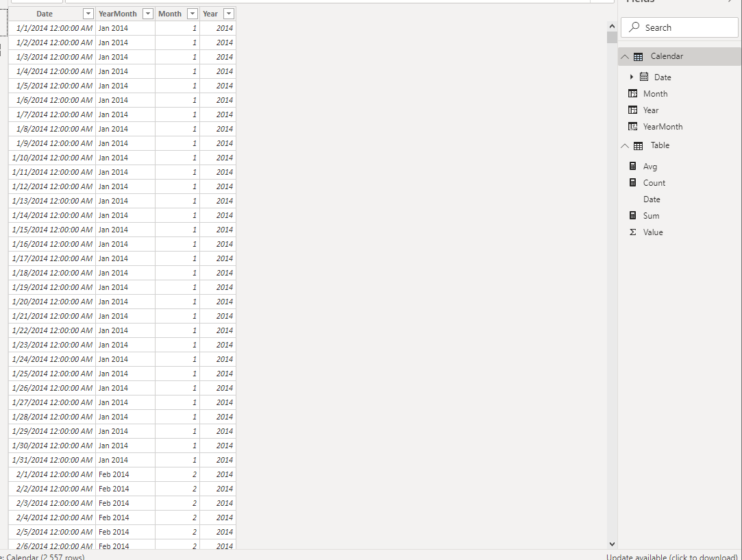
Task: Select cell 1/25/2014 12:00:00 AM
Action: pos(52,374)
